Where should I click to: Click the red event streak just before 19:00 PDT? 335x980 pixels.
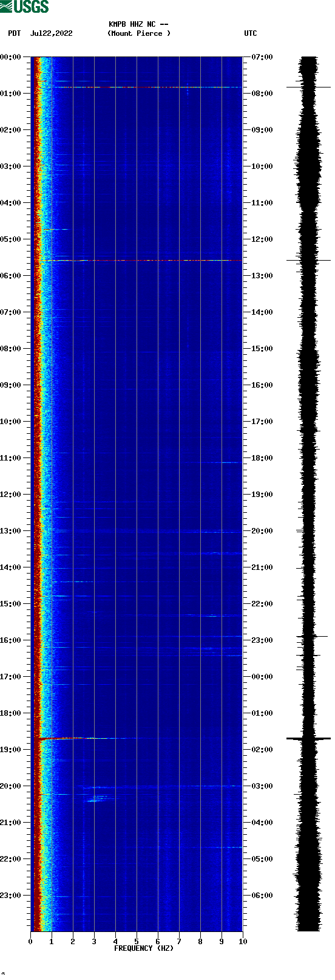pyautogui.click(x=61, y=738)
